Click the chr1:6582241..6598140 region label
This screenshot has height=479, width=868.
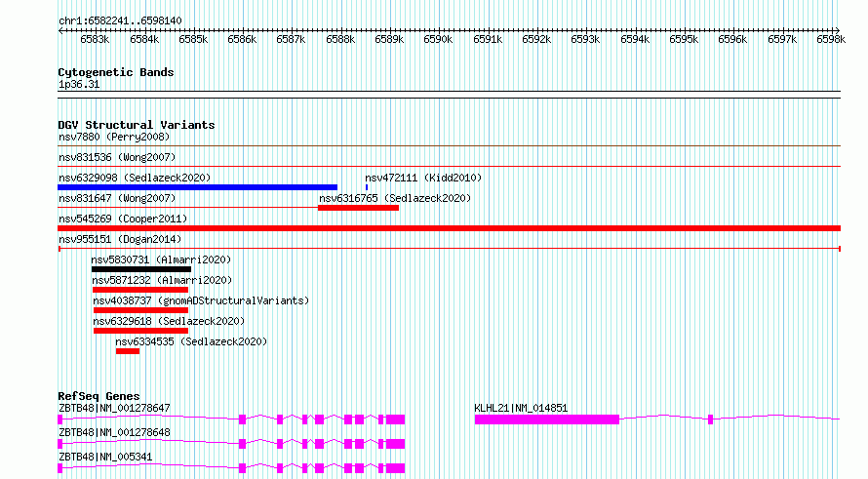(120, 20)
